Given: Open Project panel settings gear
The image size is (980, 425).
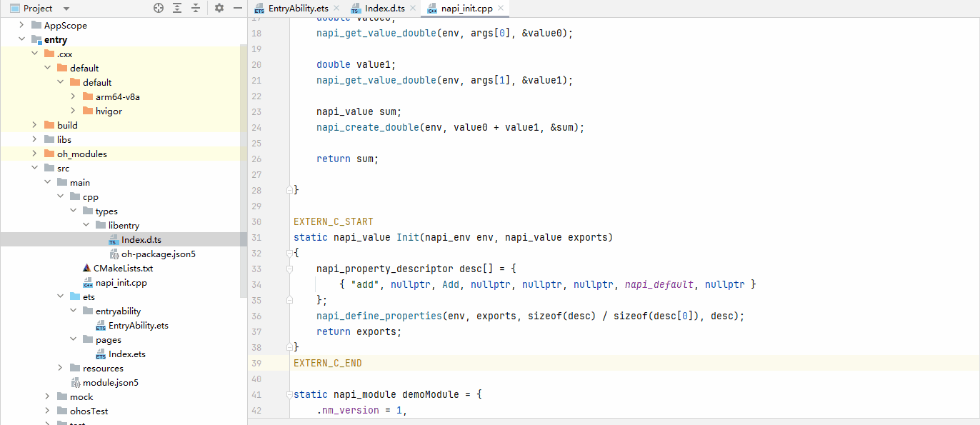Looking at the screenshot, I should click(219, 8).
